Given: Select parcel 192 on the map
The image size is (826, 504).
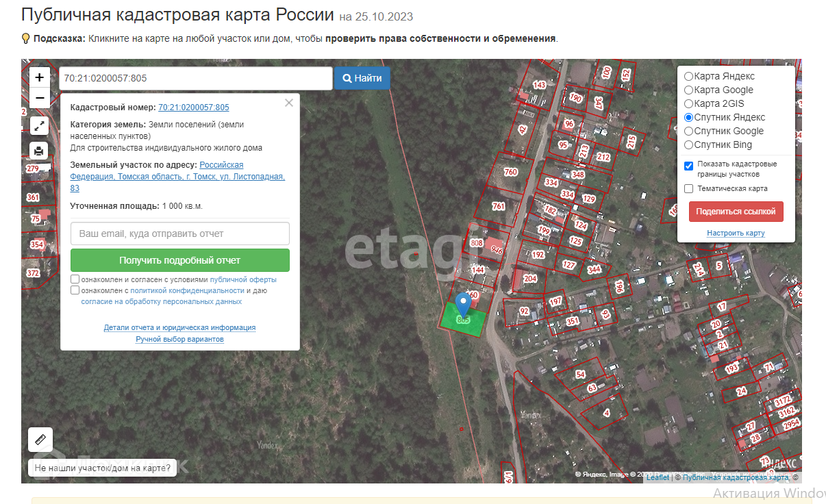Looking at the screenshot, I should pos(538,254).
